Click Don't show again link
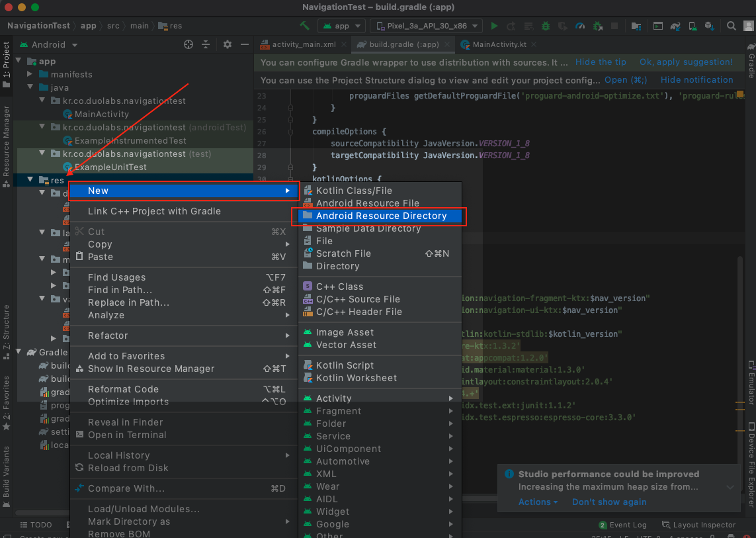This screenshot has height=538, width=756. 609,502
